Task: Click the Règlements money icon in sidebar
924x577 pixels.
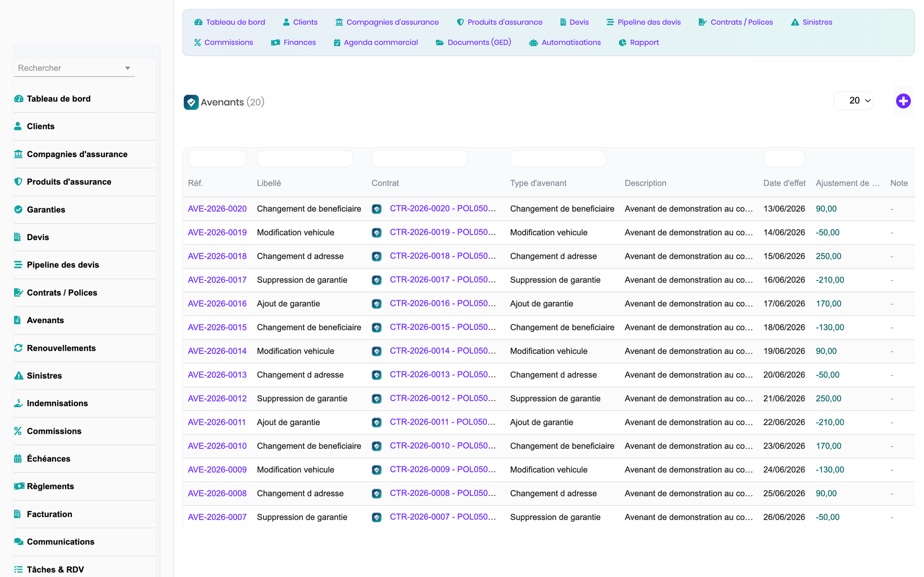Action: pyautogui.click(x=19, y=486)
